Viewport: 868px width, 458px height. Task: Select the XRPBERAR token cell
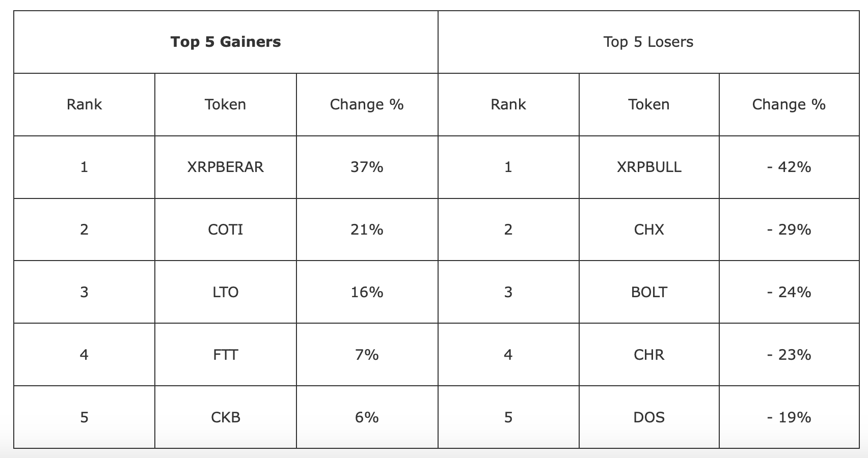(225, 167)
